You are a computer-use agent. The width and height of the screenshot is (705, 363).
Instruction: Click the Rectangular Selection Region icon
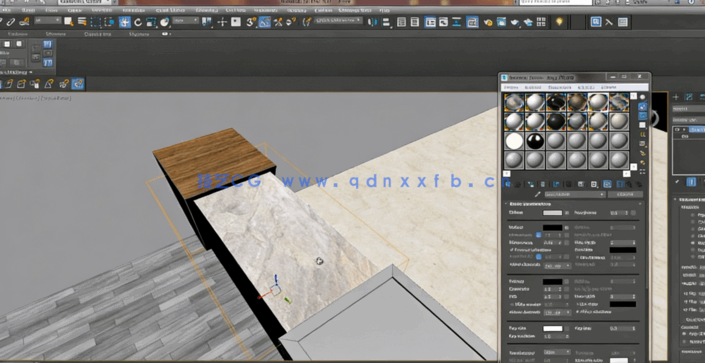click(x=96, y=22)
